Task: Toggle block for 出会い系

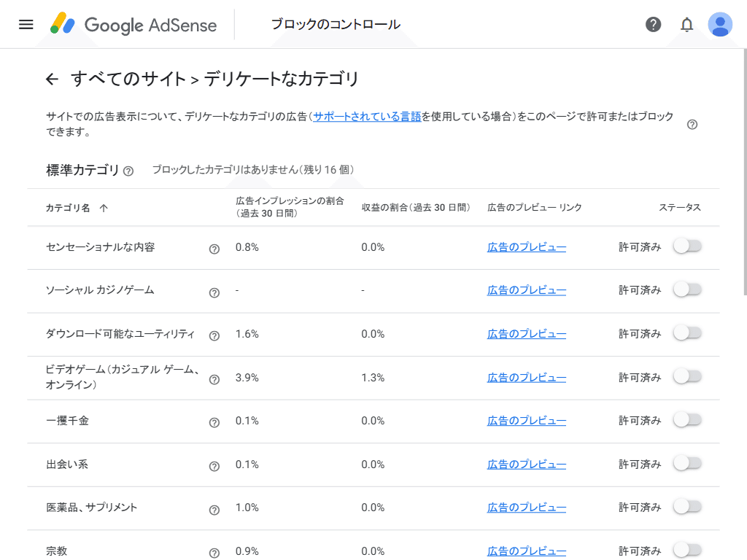Action: pos(687,463)
